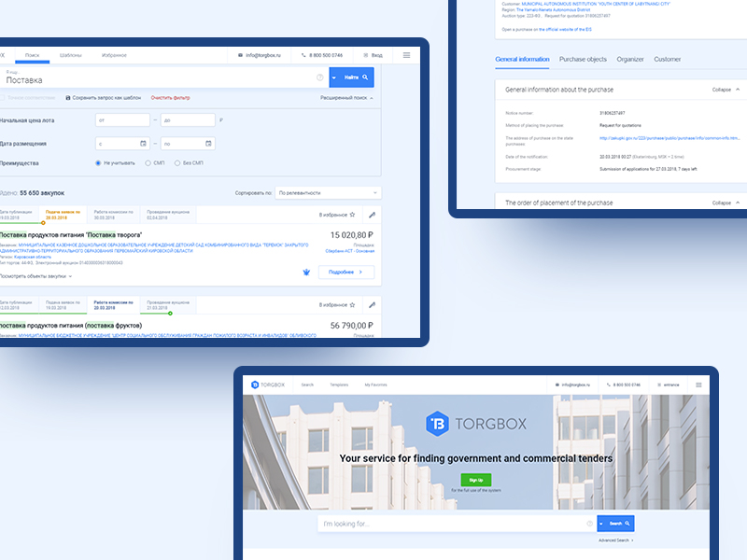Click the tender timeline marker under 'Подача заявок по'
Image resolution: width=747 pixels, height=560 pixels.
43,222
